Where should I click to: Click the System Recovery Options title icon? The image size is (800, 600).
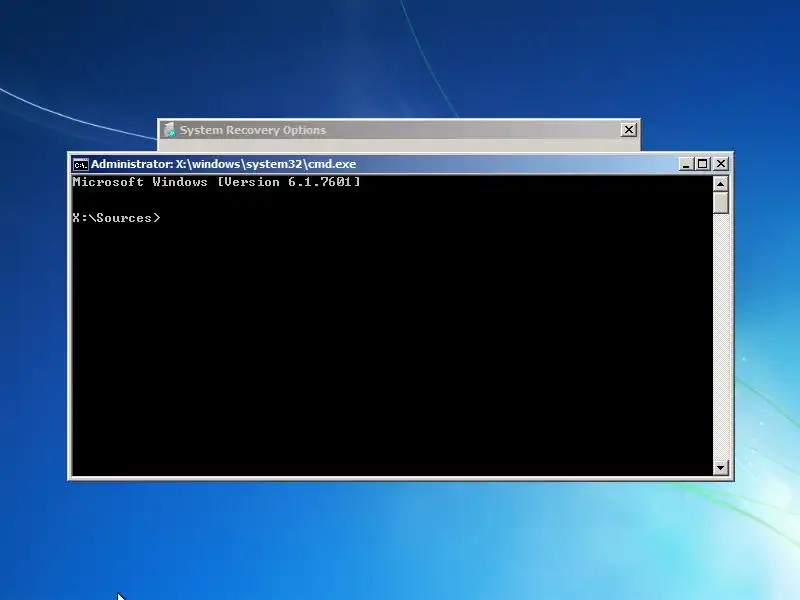coord(170,130)
